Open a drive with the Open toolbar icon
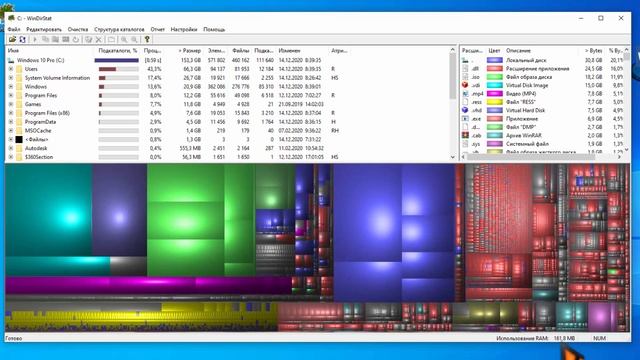This screenshot has height=360, width=640. point(12,40)
